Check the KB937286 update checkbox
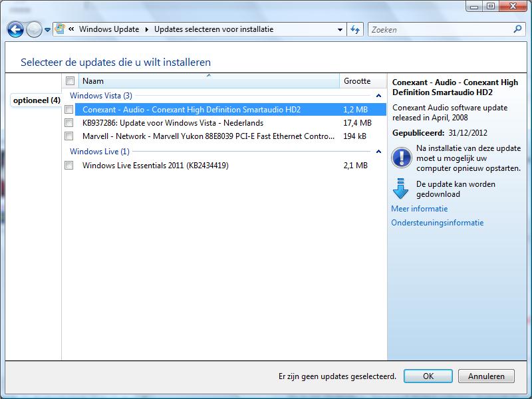532x399 pixels. pyautogui.click(x=69, y=122)
